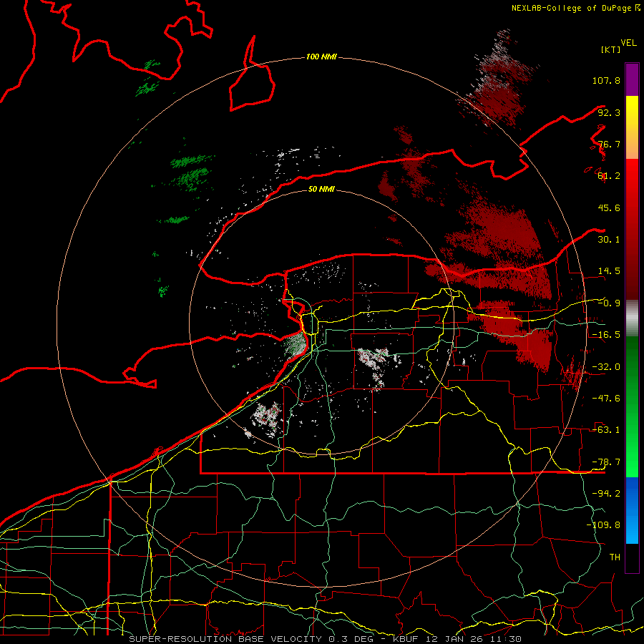Click the -0.9 legend value
Viewport: 644px width, 644px height.
tap(609, 303)
